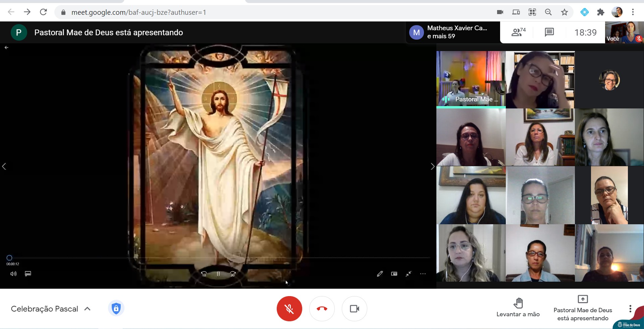Viewport: 644px width, 329px height.
Task: Open video player more options ellipsis
Action: point(423,274)
